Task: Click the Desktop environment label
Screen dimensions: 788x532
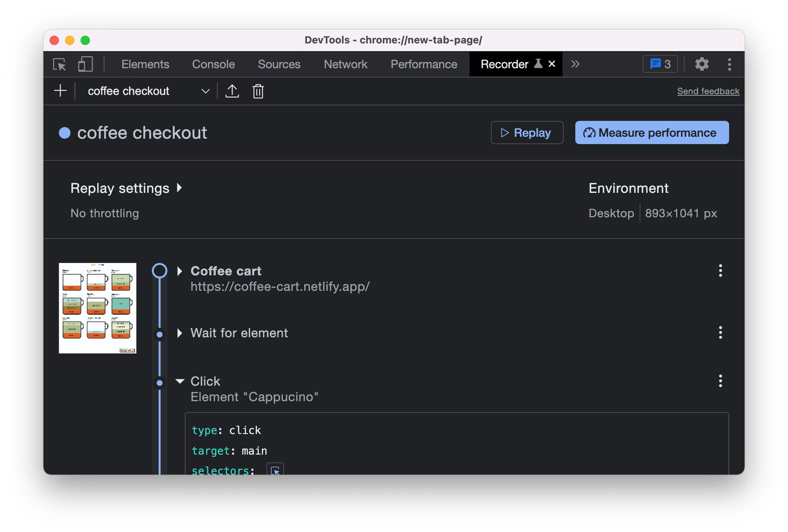Action: 611,213
